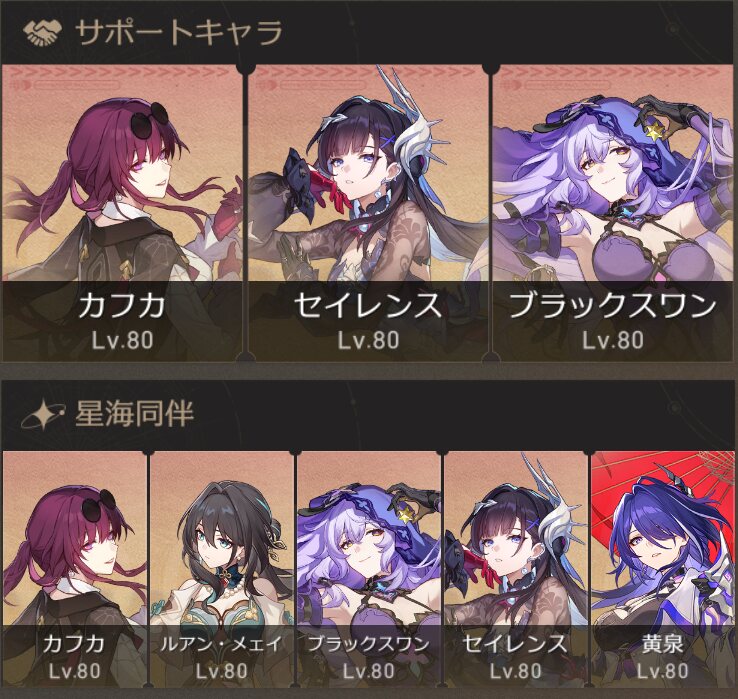Click the sunglasses on support カフカ portrait

click(x=149, y=120)
